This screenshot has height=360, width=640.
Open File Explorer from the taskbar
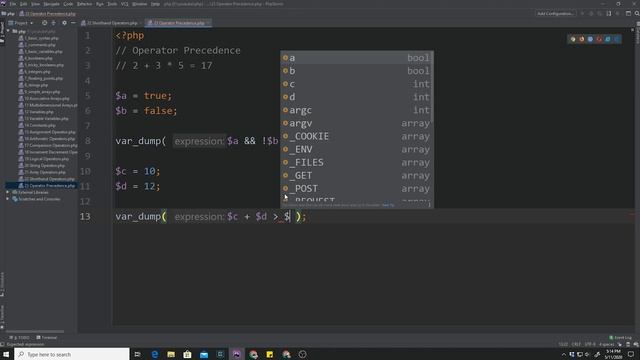171,354
